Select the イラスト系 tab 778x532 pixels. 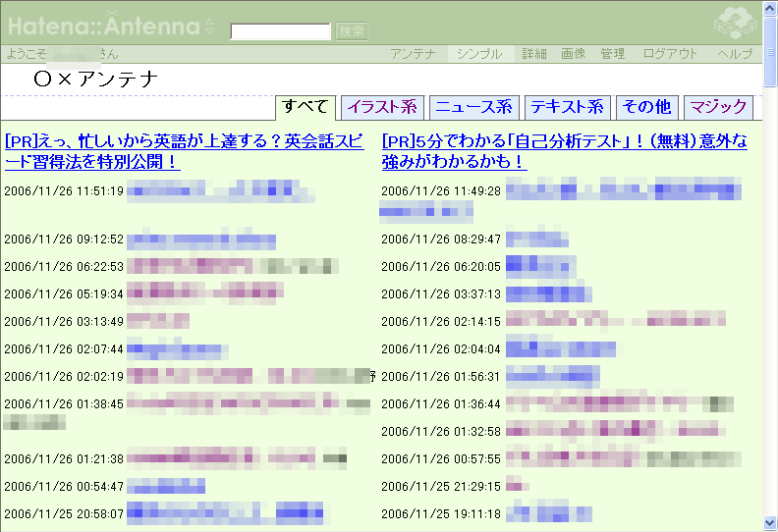(x=382, y=107)
